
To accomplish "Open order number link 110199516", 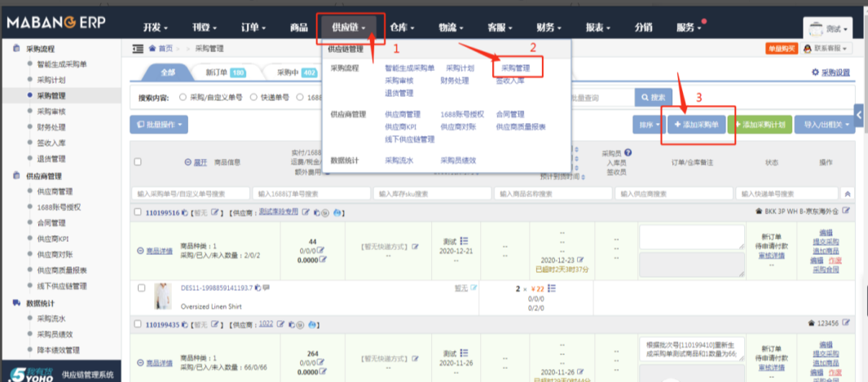I will pyautogui.click(x=162, y=213).
